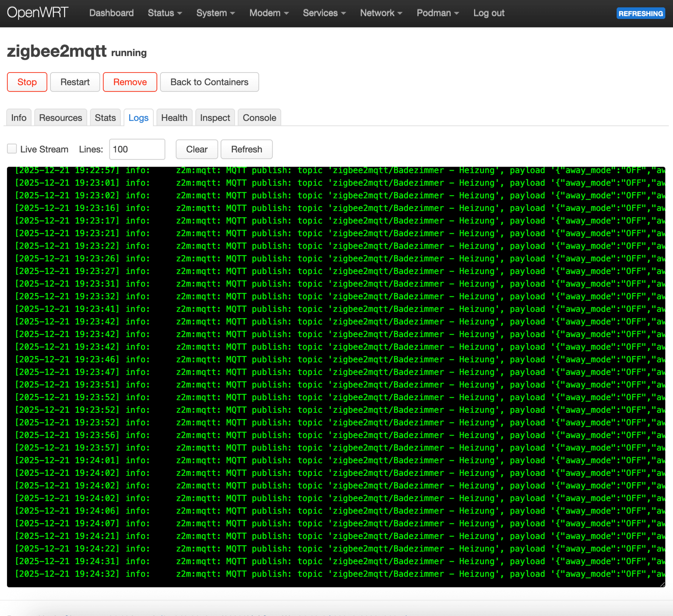
Task: Open the Console tab
Action: (259, 118)
